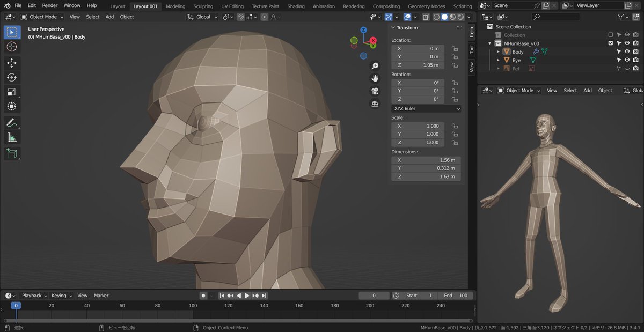Switch to Modeling workspace tab
The height and width of the screenshot is (332, 644).
pos(175,6)
